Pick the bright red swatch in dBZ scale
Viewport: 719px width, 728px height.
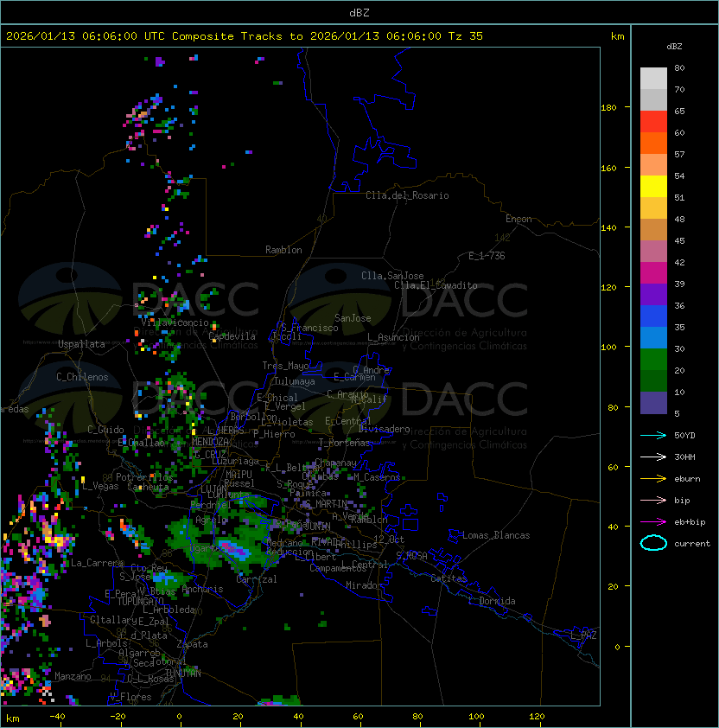tap(653, 122)
